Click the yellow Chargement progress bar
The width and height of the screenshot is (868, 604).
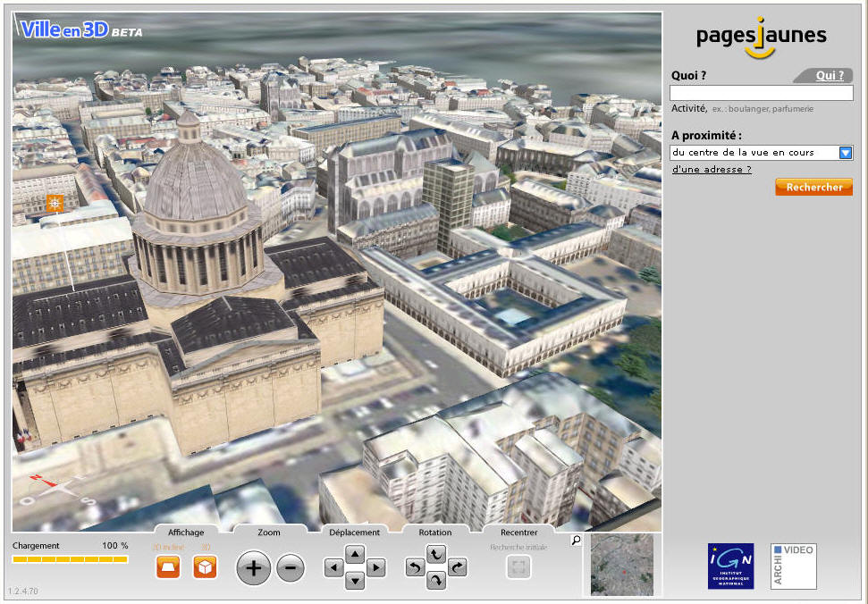click(71, 559)
